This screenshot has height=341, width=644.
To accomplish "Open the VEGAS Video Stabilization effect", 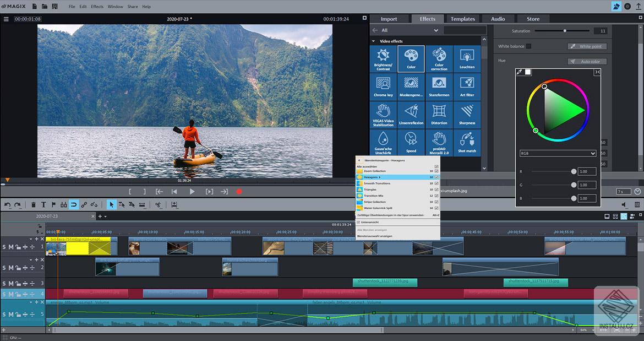I will 383,115.
